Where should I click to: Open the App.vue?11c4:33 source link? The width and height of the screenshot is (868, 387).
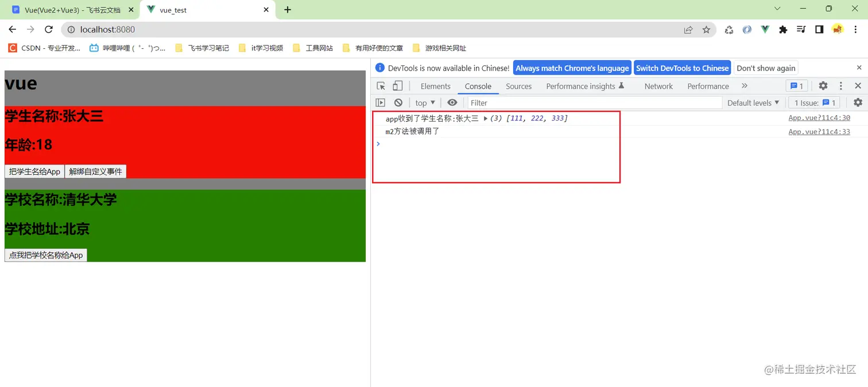[x=819, y=131]
